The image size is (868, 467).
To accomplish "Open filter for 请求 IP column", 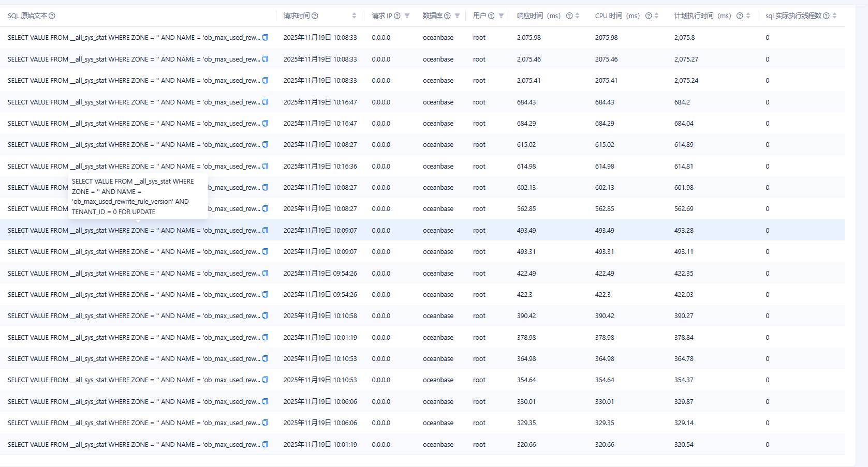I will coord(407,16).
